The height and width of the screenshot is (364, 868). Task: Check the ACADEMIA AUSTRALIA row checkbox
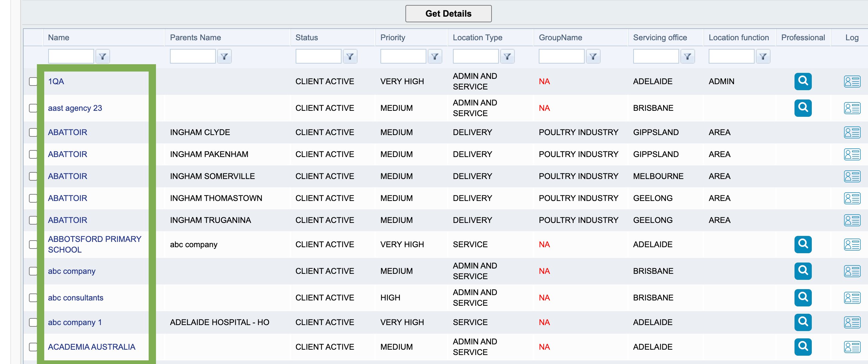point(33,346)
